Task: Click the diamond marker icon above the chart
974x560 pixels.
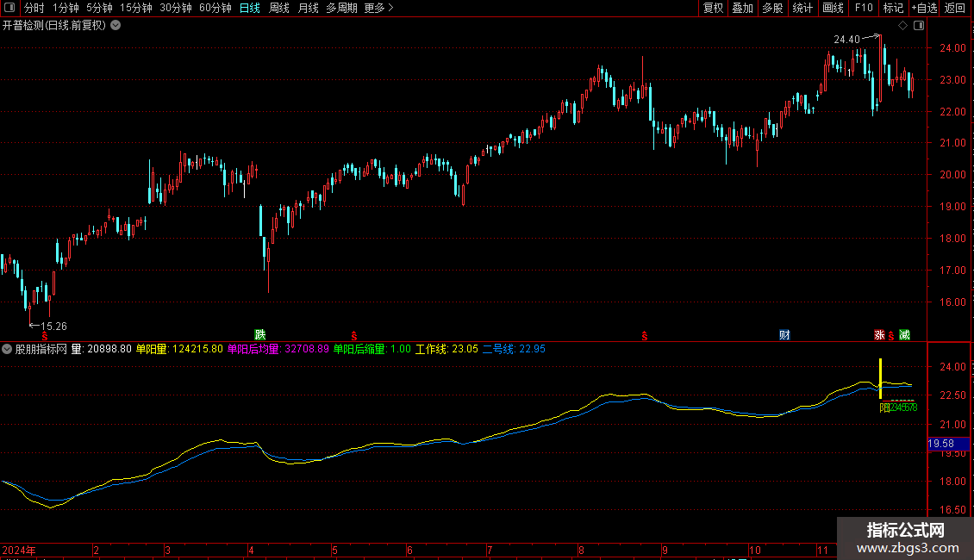Action: [903, 26]
